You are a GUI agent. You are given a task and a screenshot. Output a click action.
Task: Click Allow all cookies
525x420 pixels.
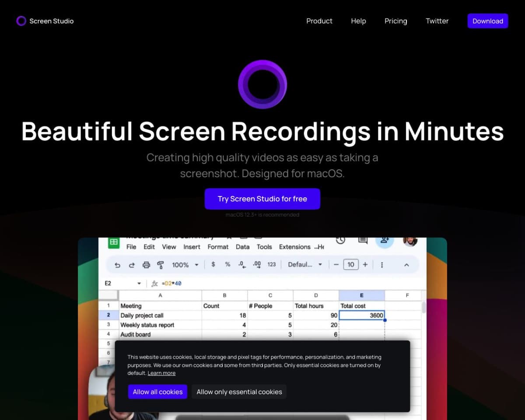point(157,392)
